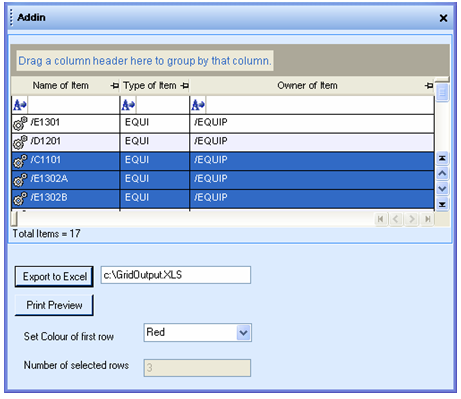Click the Owner of Item filter cell
461x399 pixels.
[x=320, y=105]
